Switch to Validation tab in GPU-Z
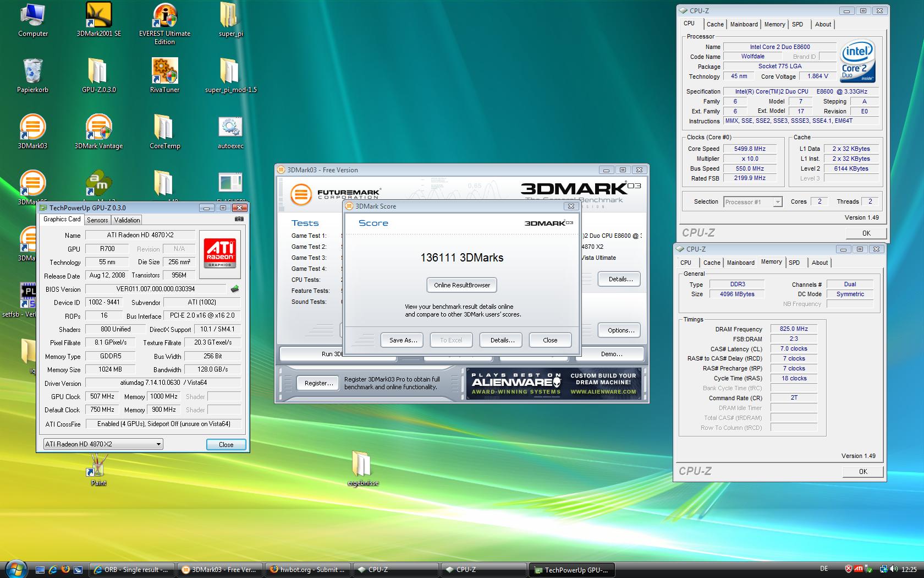 pos(127,220)
